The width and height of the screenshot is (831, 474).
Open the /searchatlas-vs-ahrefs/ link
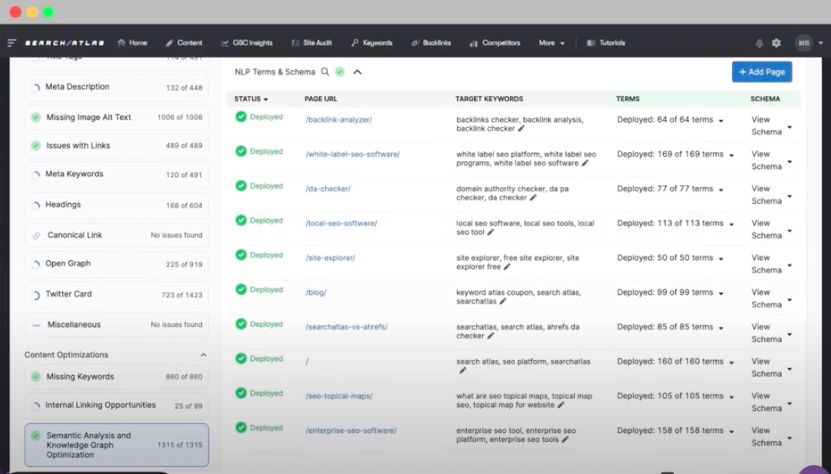pos(347,327)
